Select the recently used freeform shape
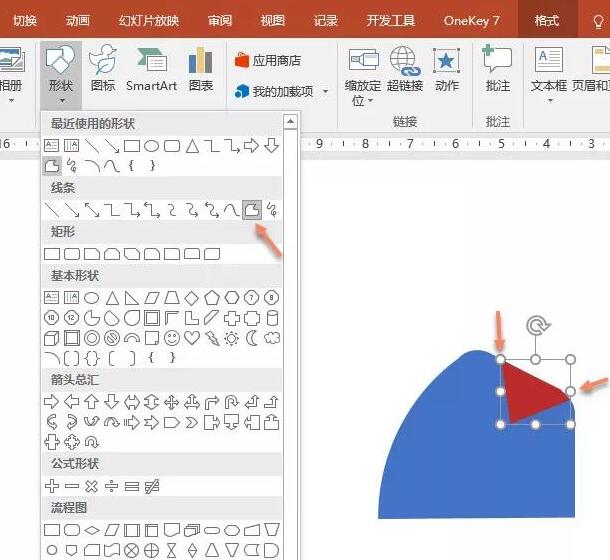 (52, 166)
